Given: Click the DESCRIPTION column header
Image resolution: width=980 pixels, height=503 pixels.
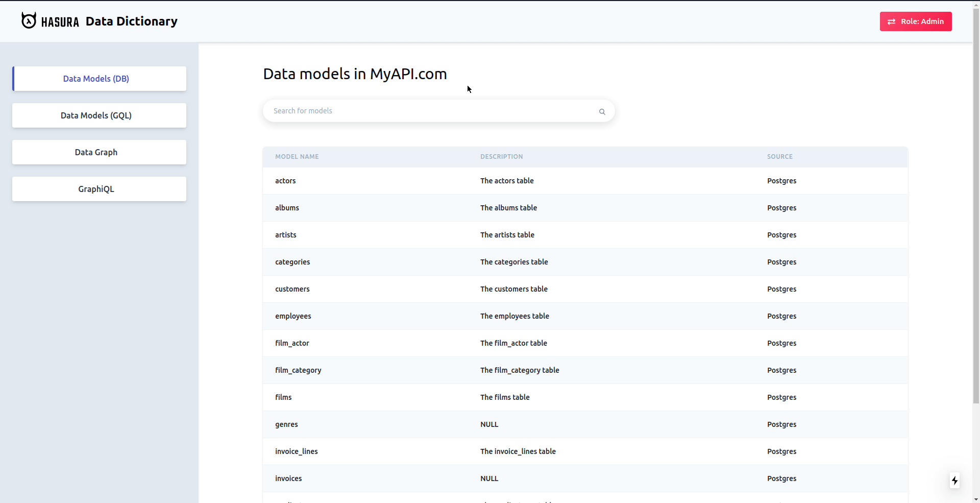Looking at the screenshot, I should (501, 157).
